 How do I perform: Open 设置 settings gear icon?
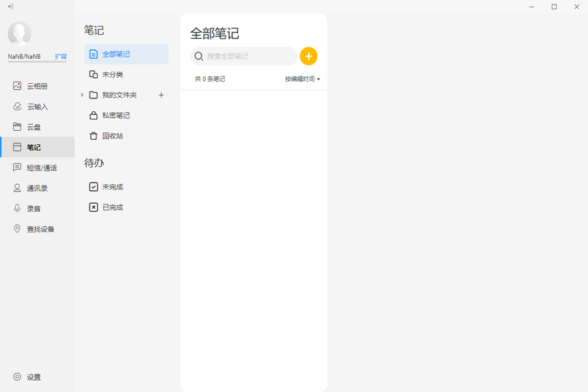pos(17,377)
